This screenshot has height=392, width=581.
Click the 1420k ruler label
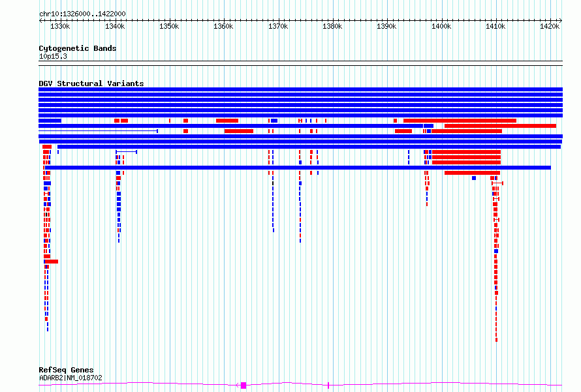click(x=550, y=26)
